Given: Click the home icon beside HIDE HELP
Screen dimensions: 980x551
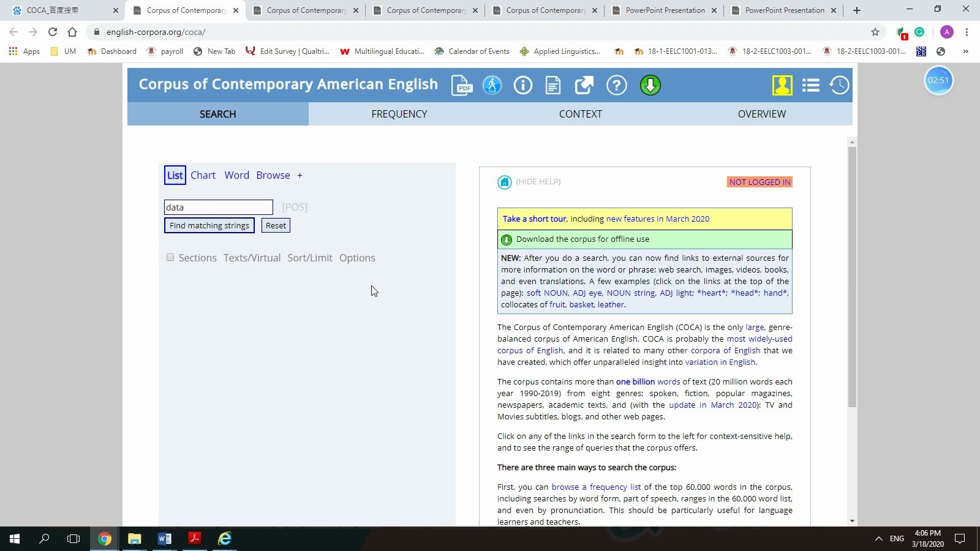Looking at the screenshot, I should point(505,182).
